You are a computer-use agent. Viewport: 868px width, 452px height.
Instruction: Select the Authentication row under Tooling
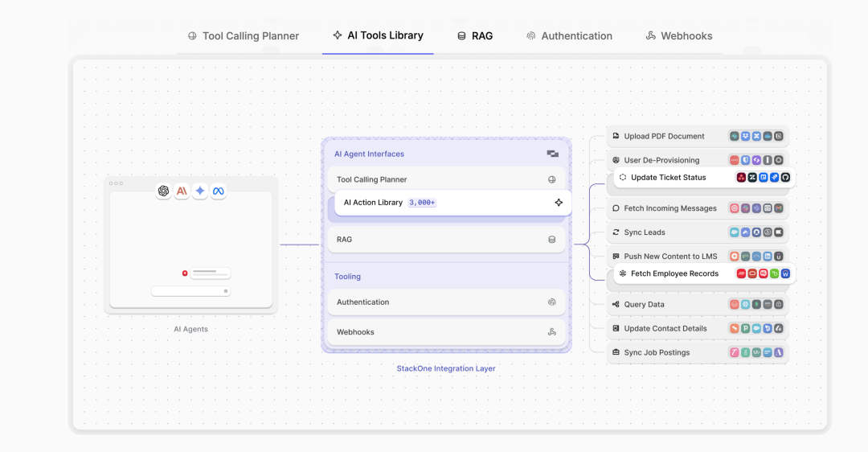click(446, 302)
